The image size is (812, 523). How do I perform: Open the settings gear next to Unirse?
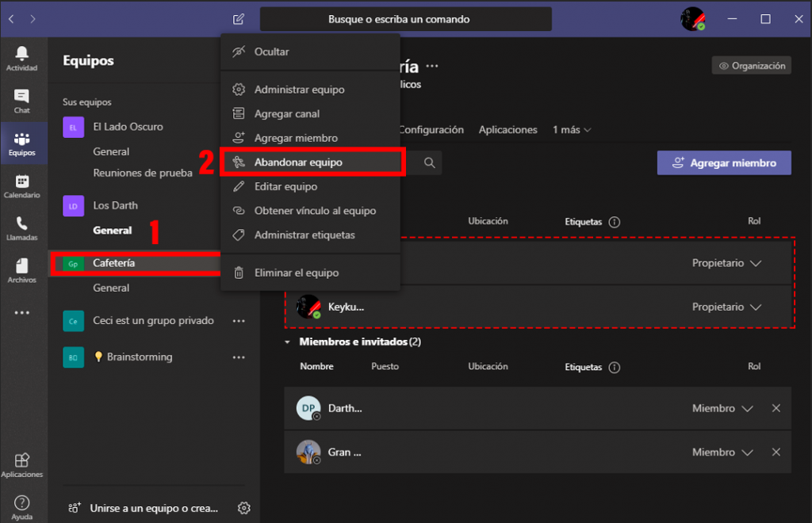(244, 508)
